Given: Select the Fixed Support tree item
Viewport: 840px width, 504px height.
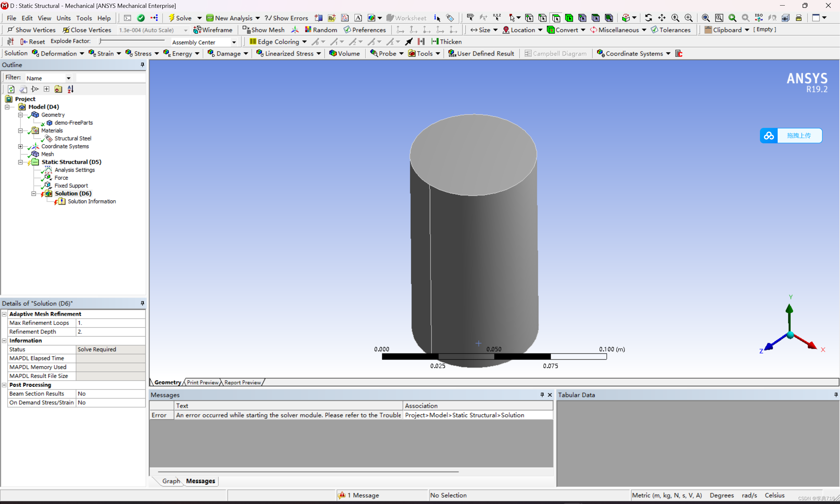Looking at the screenshot, I should [x=71, y=186].
